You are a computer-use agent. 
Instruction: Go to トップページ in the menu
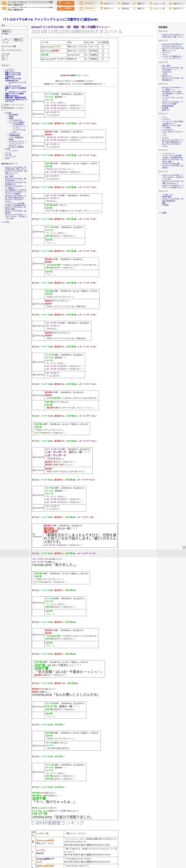pyautogui.click(x=10, y=69)
